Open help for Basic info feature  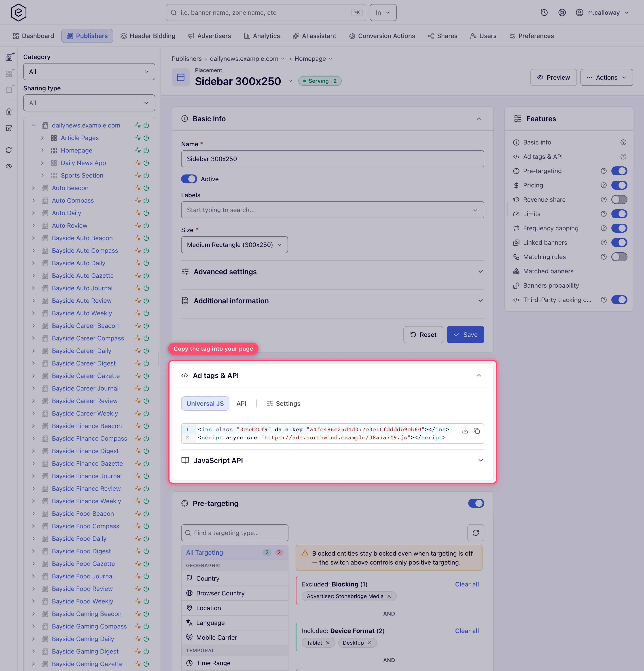[x=623, y=142]
